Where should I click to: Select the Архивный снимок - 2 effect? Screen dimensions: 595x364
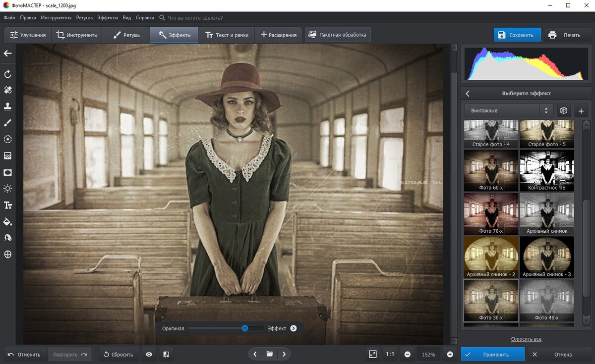(491, 257)
